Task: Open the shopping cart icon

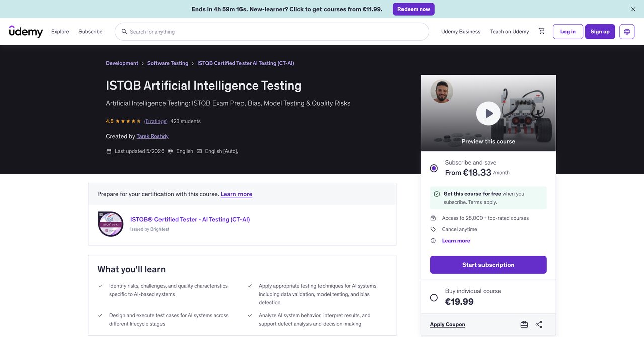Action: (x=542, y=31)
